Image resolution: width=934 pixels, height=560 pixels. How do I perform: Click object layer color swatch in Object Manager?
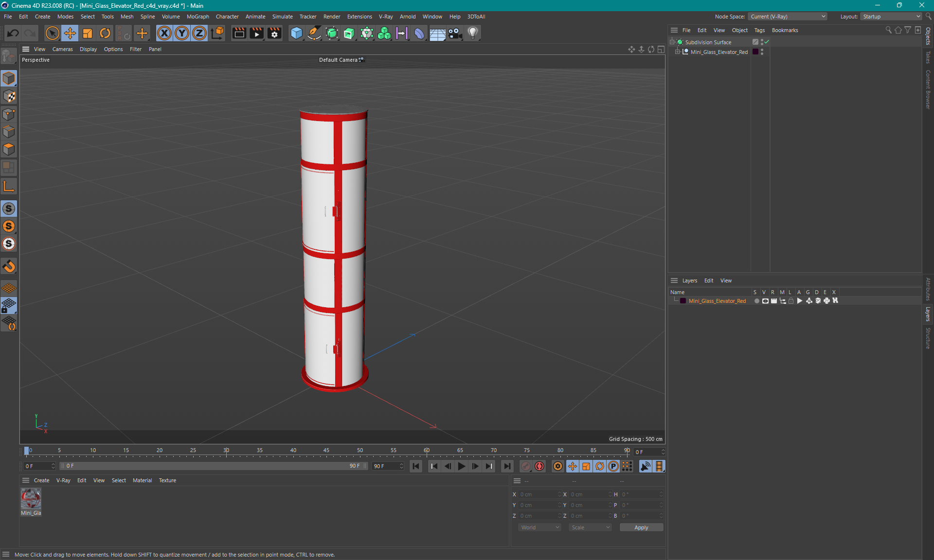(x=755, y=52)
